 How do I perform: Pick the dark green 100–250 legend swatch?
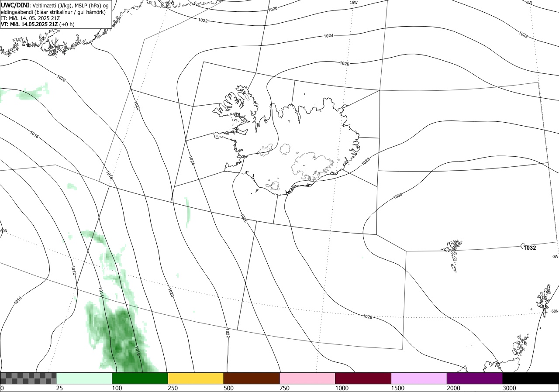click(x=140, y=378)
